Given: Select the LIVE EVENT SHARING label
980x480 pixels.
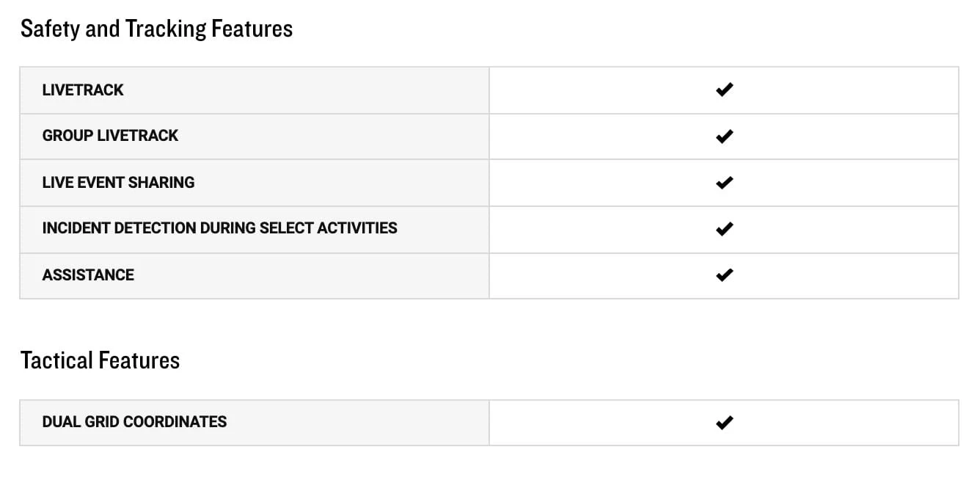Looking at the screenshot, I should [118, 183].
